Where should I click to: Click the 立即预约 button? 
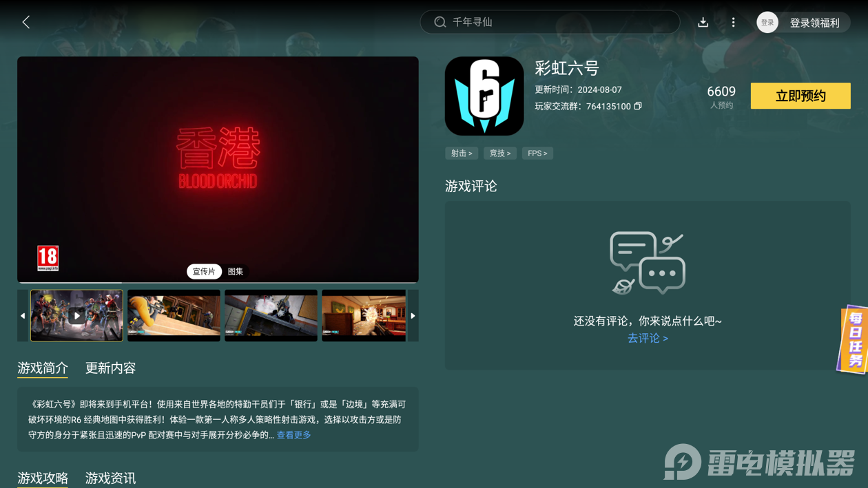(800, 96)
